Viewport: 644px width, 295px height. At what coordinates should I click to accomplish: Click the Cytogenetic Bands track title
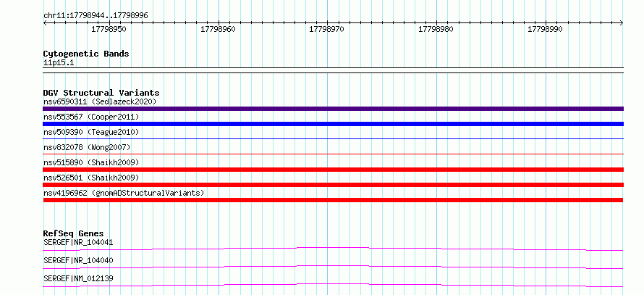pyautogui.click(x=86, y=54)
